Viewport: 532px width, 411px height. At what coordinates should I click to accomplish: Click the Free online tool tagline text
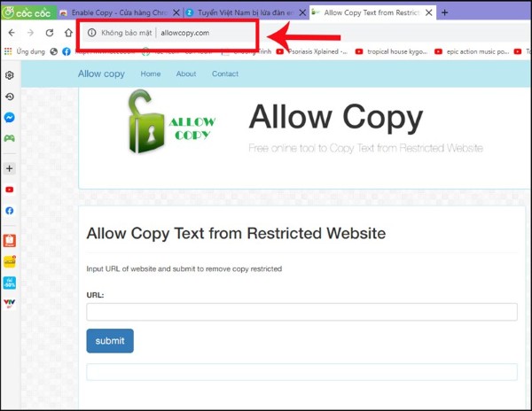click(x=365, y=148)
